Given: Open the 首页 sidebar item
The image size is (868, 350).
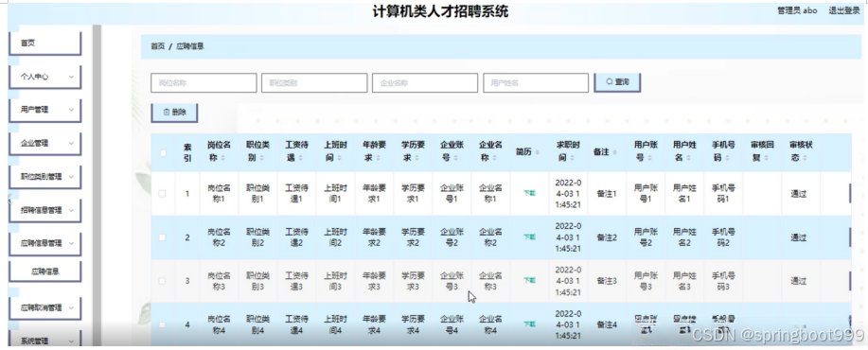Looking at the screenshot, I should point(45,44).
